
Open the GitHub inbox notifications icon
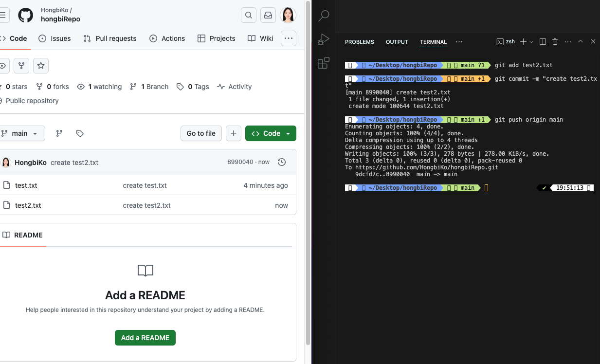pos(268,15)
